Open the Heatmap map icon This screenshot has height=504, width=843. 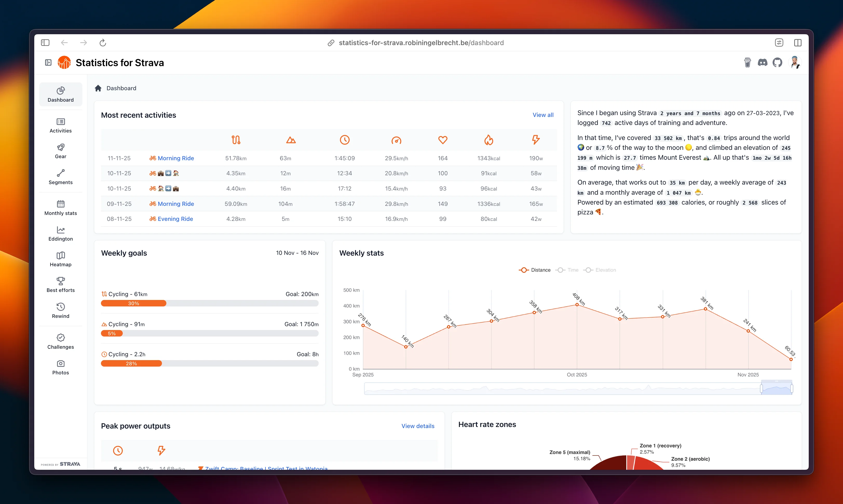point(60,255)
